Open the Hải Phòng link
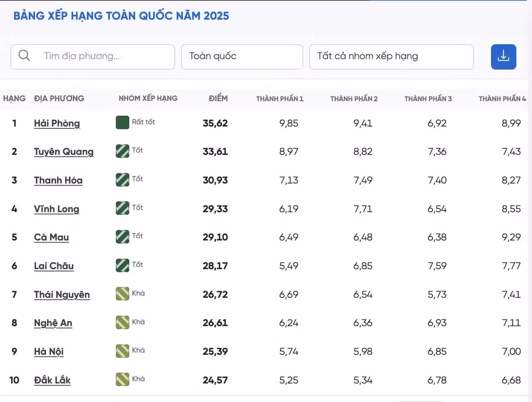 (57, 123)
